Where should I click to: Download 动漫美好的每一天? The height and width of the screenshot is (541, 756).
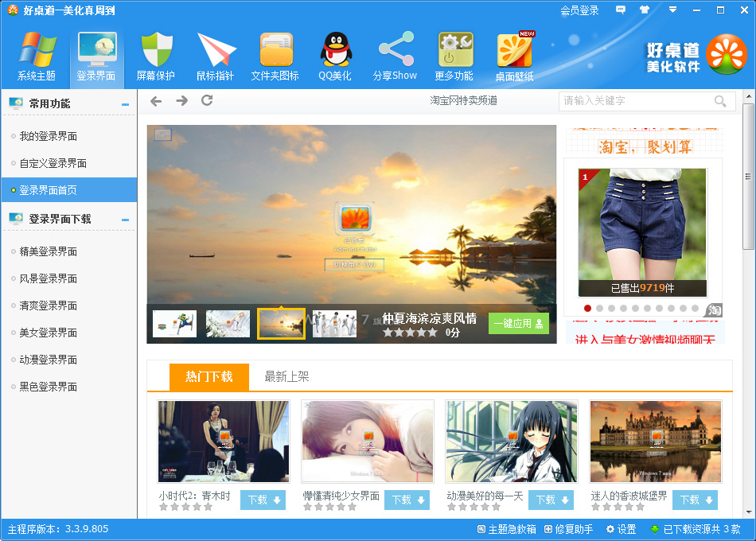(551, 500)
